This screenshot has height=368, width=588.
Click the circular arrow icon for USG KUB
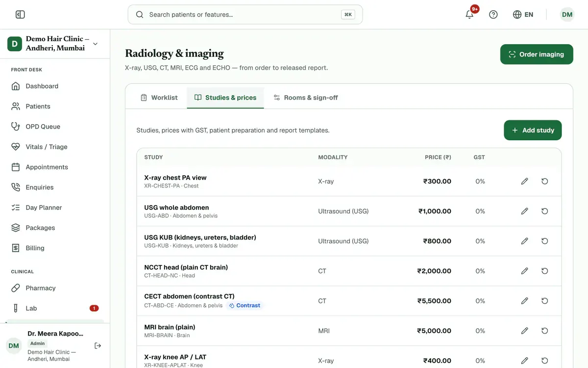(545, 241)
